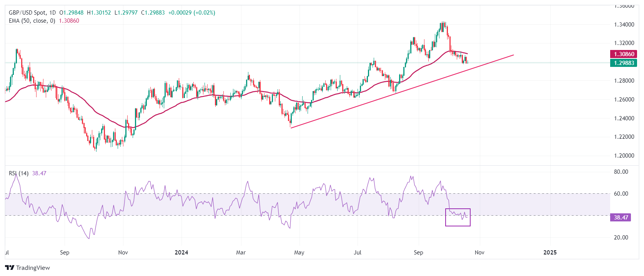Click the 2024 label on time axis

181,253
